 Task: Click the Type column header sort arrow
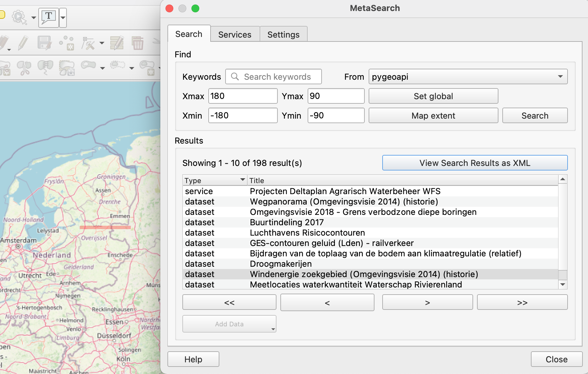pos(242,180)
